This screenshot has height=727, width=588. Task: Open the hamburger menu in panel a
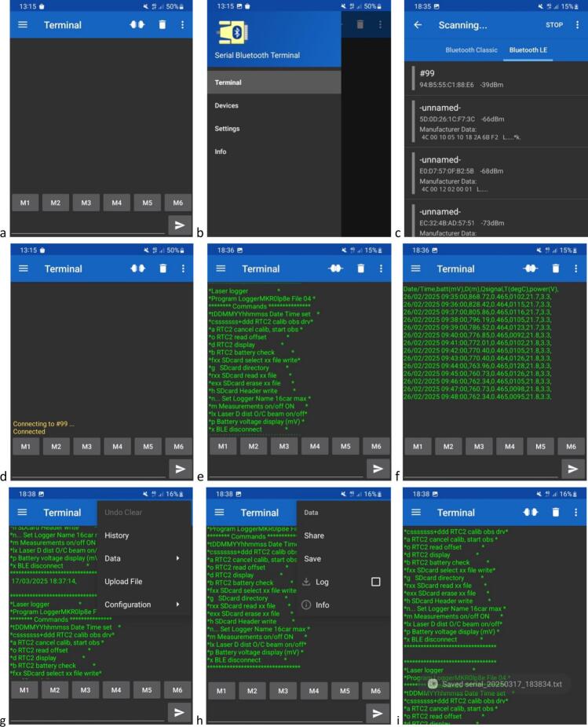(x=23, y=24)
